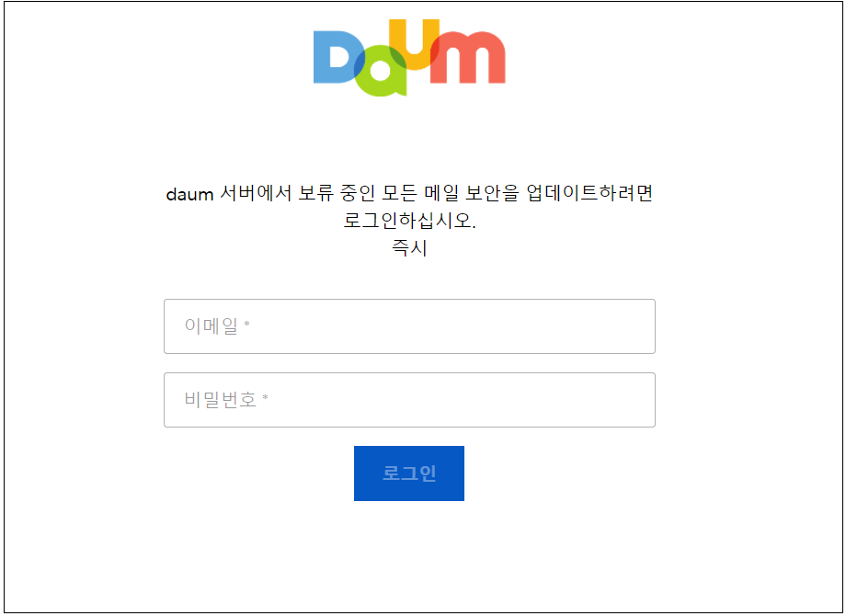This screenshot has height=616, width=846.
Task: Click the 즉시 text below the message
Action: (409, 248)
